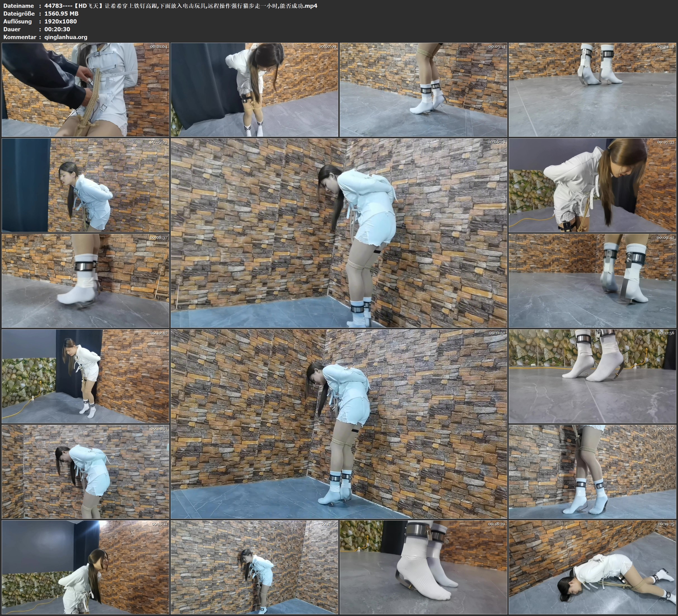The image size is (678, 616).
Task: Click the frame at 00:16:11
Action: [x=85, y=567]
